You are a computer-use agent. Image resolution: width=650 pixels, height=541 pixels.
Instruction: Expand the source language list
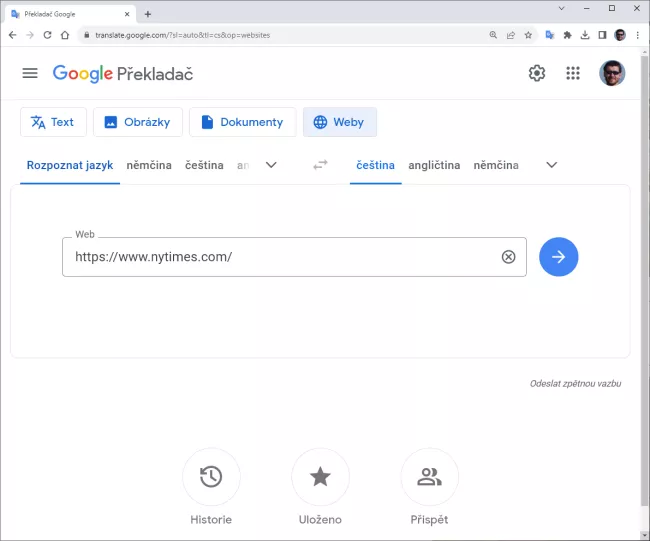(271, 165)
